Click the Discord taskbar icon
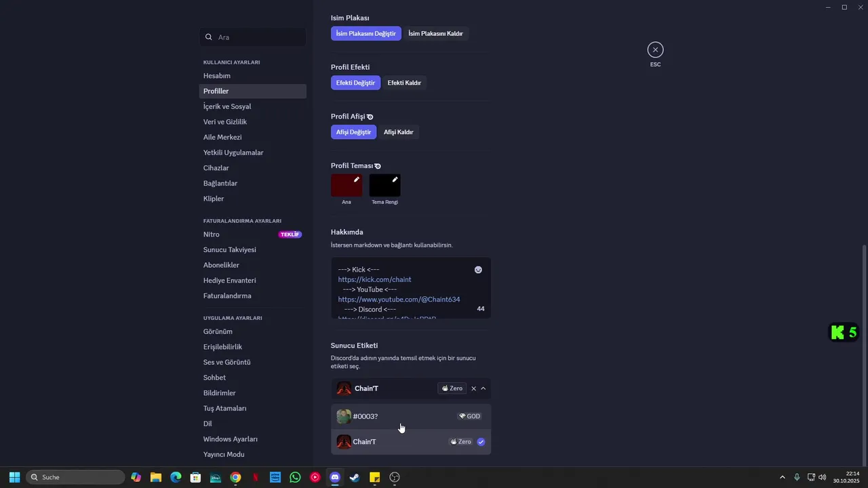Viewport: 868px width, 488px height. click(334, 477)
